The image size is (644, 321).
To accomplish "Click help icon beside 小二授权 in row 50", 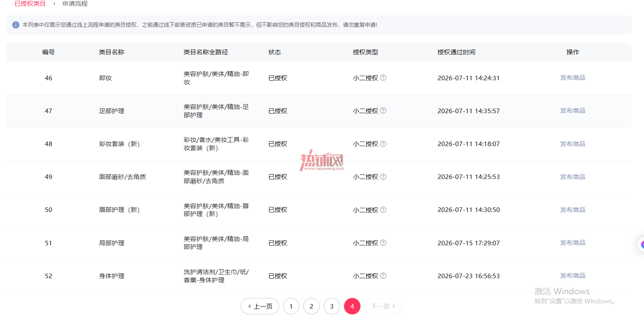I will (x=383, y=209).
